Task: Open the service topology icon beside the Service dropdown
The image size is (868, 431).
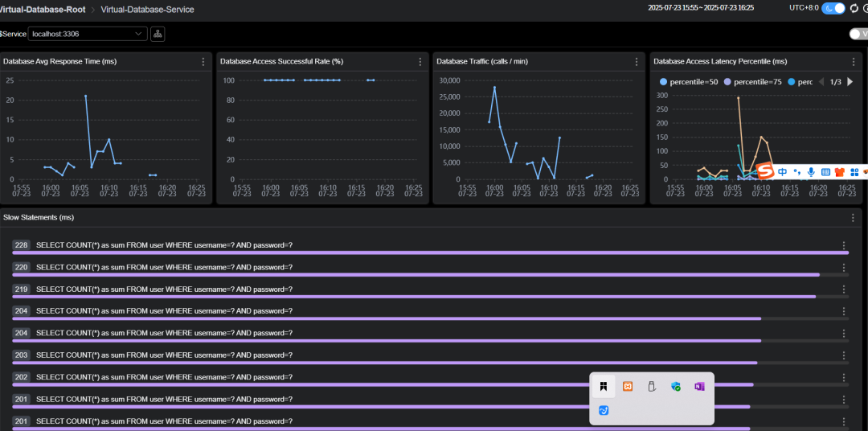Action: point(158,34)
